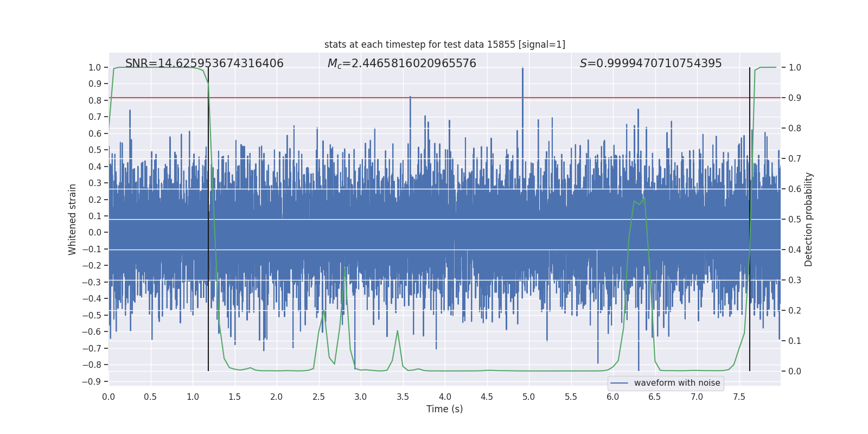Click the SNR value annotation text

[x=205, y=63]
